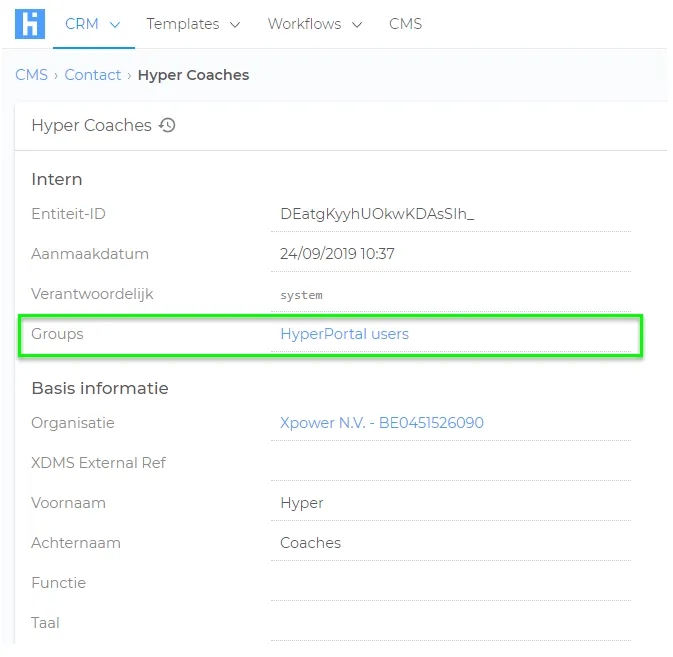Expand the Templates dropdown chevron

pos(235,25)
